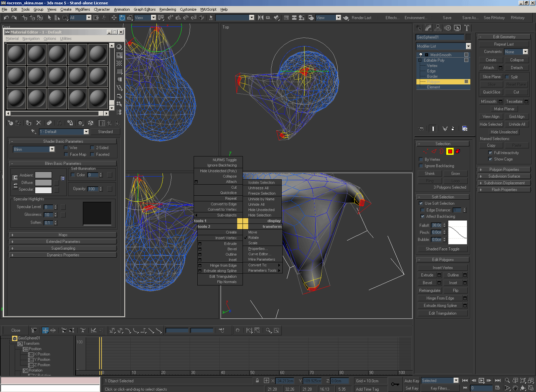Select Polygon sub-object selection icon
The width and height of the screenshot is (536, 392).
pos(450,151)
